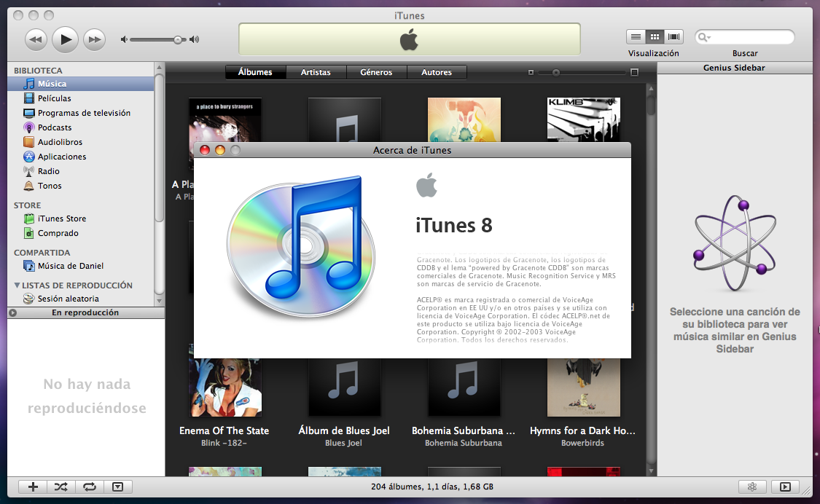Adjust the album artwork size slider
This screenshot has height=504, width=820.
[556, 73]
